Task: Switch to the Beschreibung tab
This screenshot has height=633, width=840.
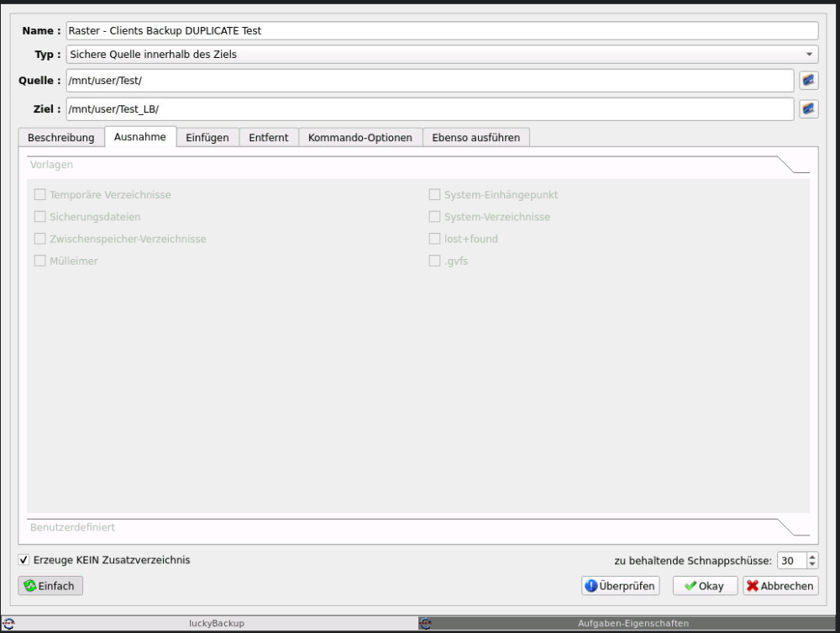Action: tap(61, 138)
